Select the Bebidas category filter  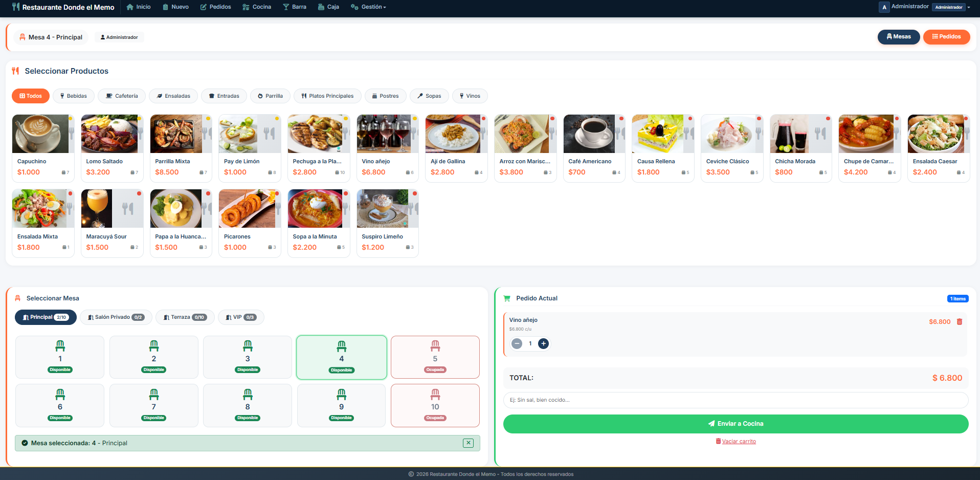click(73, 96)
